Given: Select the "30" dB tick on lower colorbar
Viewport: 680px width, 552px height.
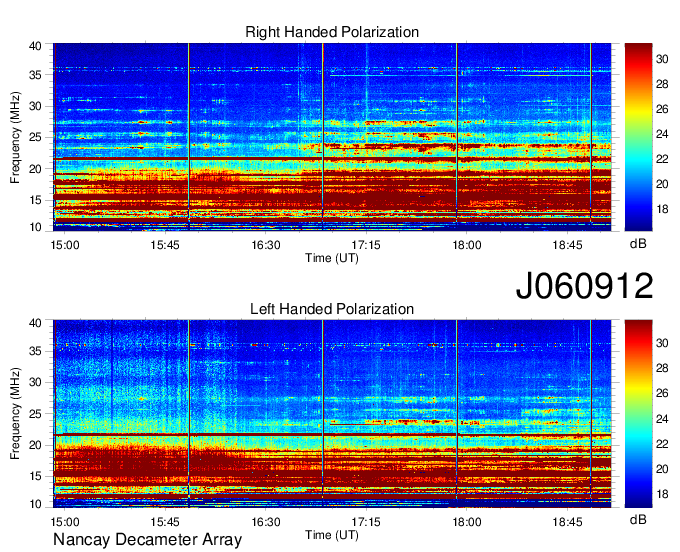Looking at the screenshot, I should [662, 343].
